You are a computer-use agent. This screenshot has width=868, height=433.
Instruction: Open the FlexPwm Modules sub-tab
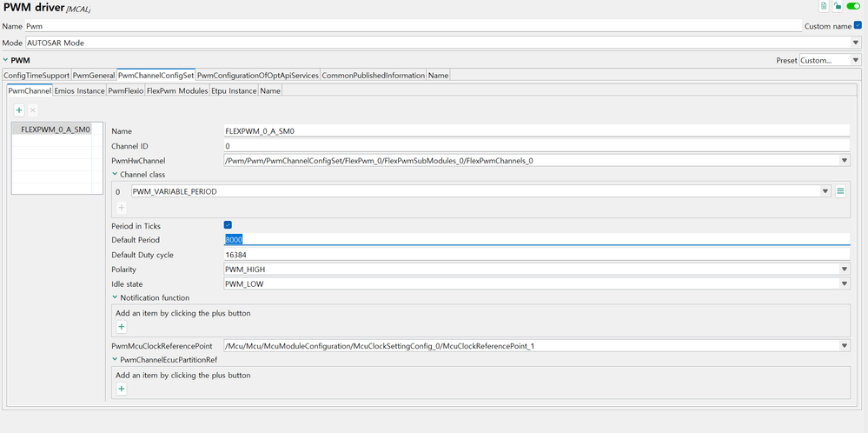[x=177, y=90]
